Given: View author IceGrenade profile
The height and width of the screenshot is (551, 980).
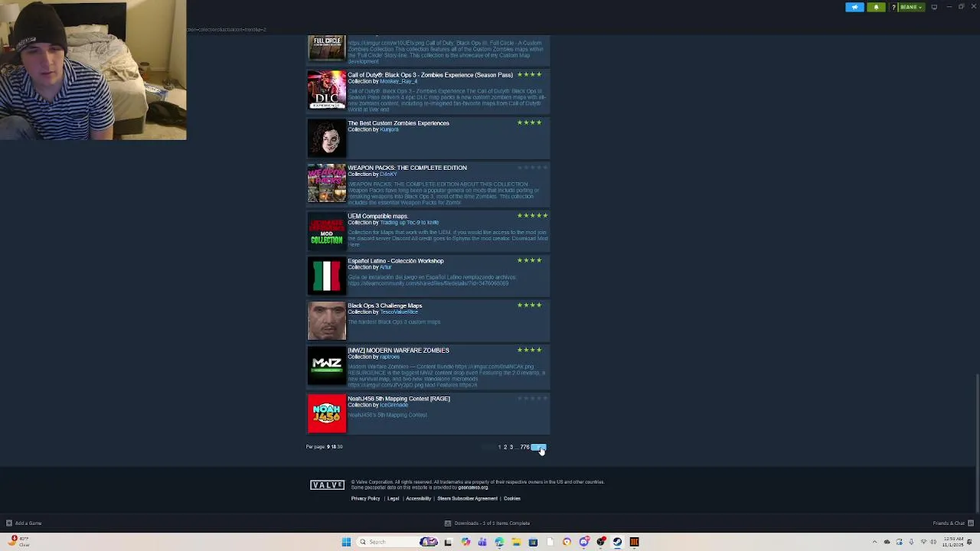Looking at the screenshot, I should pyautogui.click(x=395, y=405).
